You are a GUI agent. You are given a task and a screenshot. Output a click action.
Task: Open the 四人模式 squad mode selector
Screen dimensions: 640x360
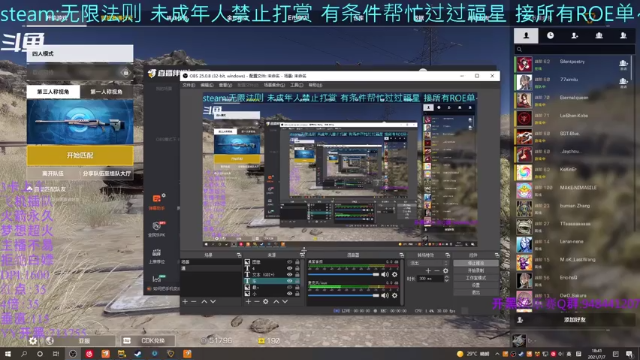click(80, 53)
